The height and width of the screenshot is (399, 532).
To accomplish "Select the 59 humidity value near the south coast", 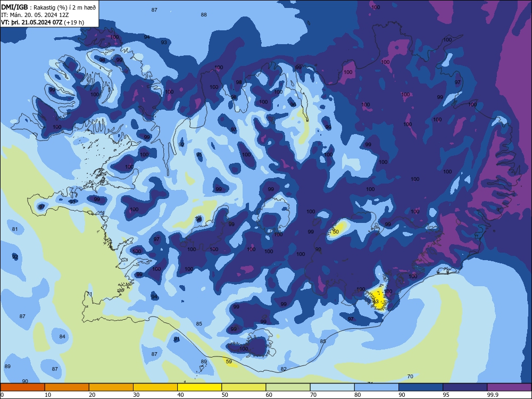I will (229, 361).
